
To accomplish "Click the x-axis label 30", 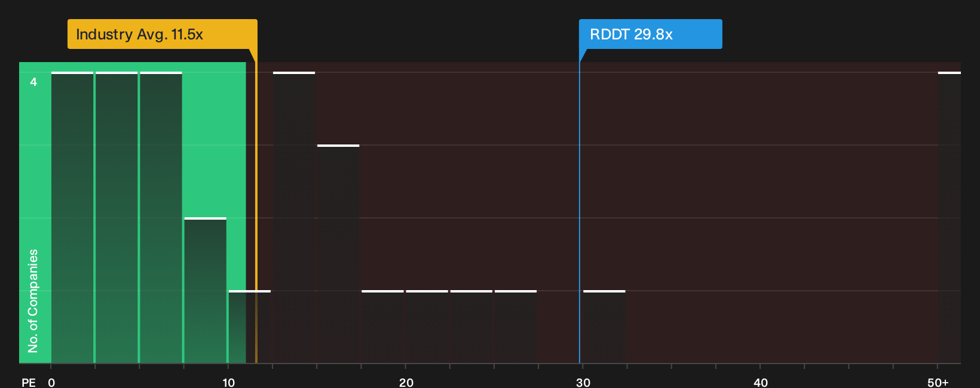I will 583,382.
